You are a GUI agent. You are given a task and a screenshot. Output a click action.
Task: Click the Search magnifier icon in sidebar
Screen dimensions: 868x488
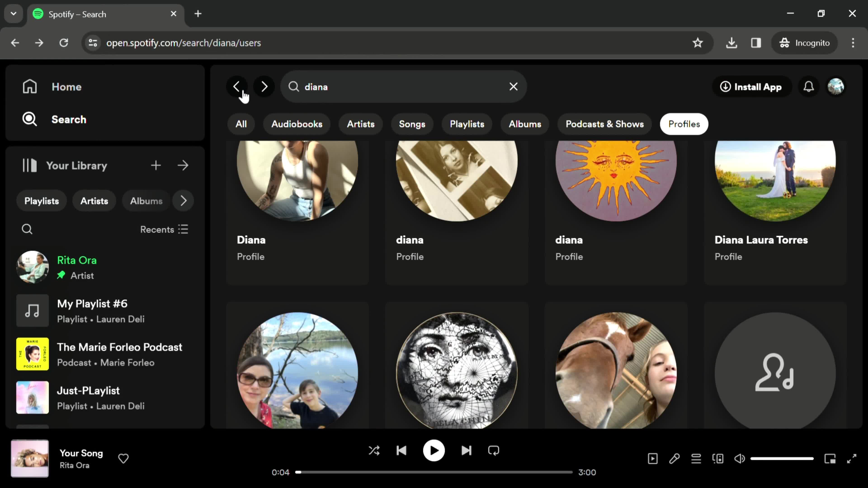pos(30,119)
